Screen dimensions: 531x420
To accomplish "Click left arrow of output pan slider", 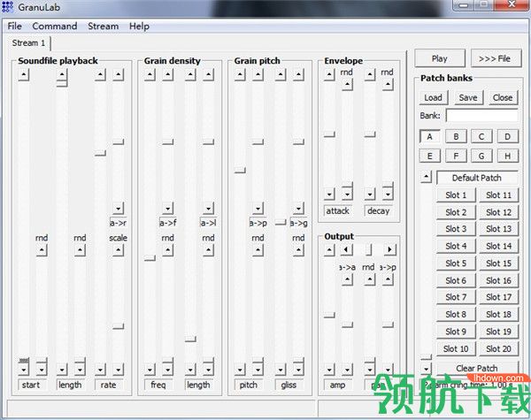I will (x=346, y=249).
